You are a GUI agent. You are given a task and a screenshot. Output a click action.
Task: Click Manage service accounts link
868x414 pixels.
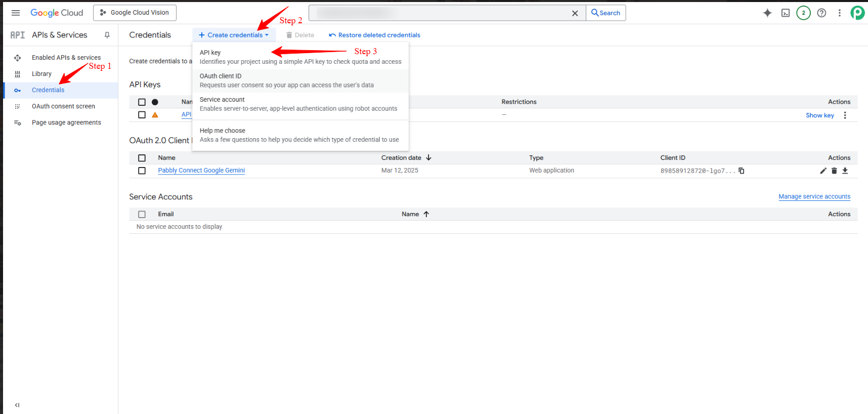(814, 197)
